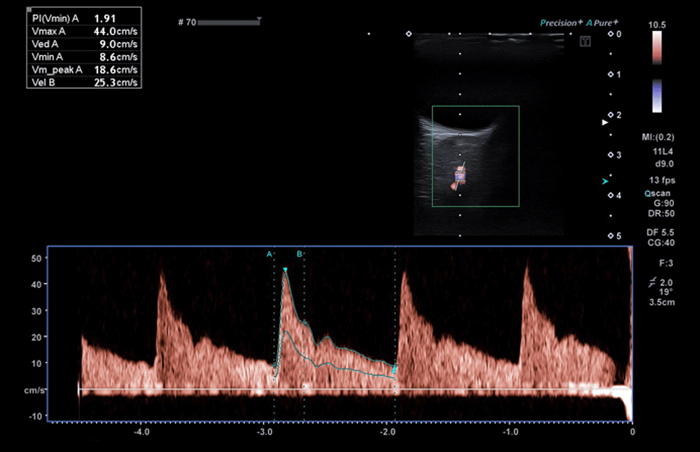Click the depth scale marker labeled 3

pos(615,155)
